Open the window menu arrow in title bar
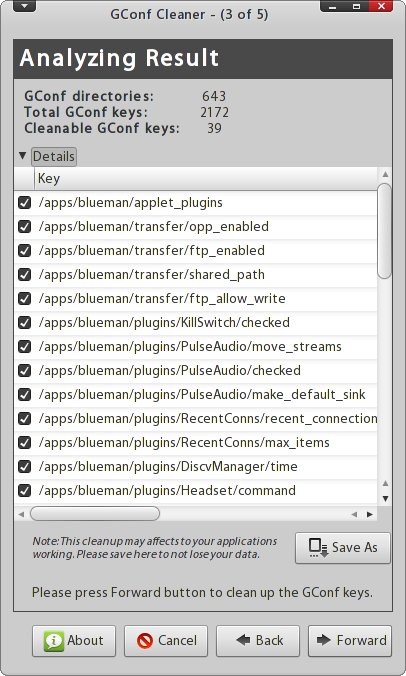Screen dimensions: 406x676 25,6
